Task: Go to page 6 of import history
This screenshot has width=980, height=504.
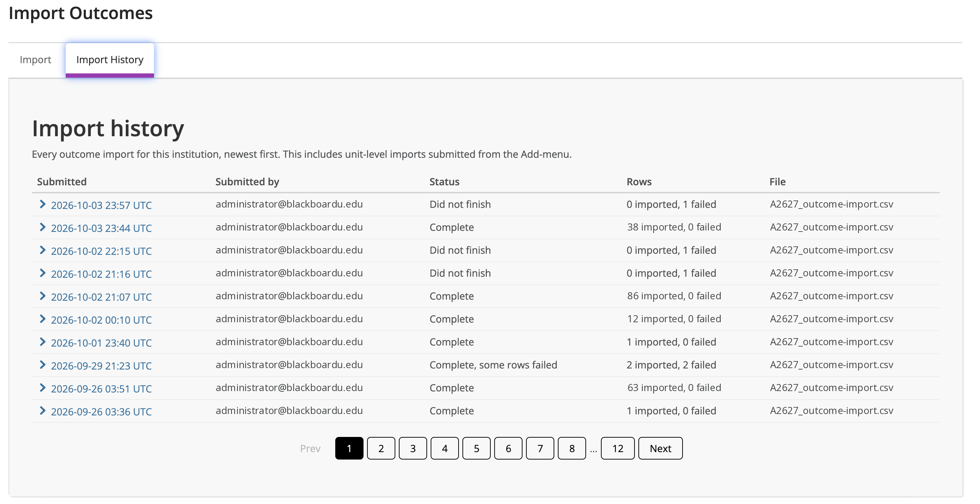Action: click(x=508, y=449)
